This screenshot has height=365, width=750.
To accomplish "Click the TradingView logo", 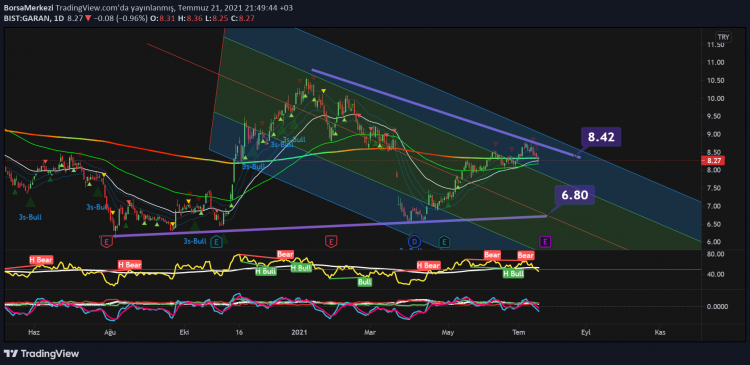I will (42, 354).
